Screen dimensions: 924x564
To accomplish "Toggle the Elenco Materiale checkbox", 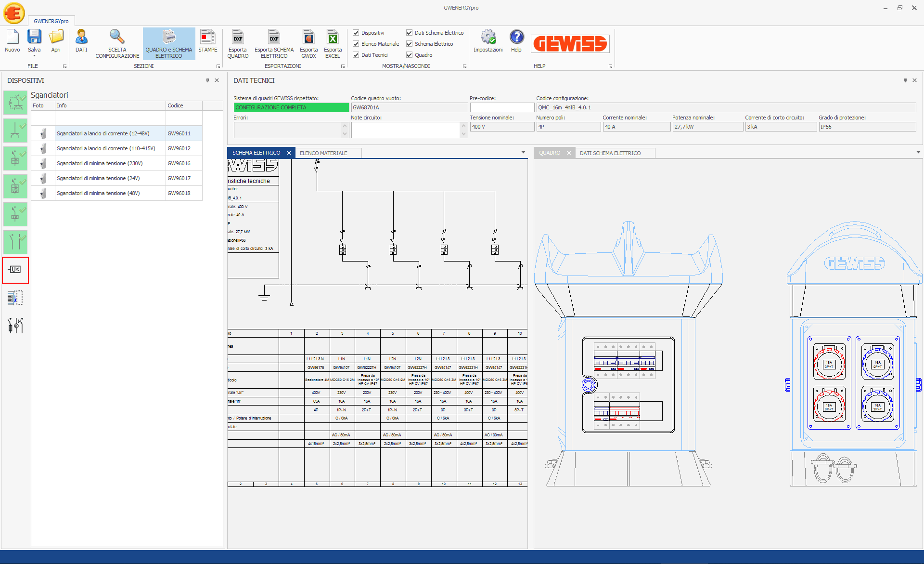I will [x=356, y=44].
